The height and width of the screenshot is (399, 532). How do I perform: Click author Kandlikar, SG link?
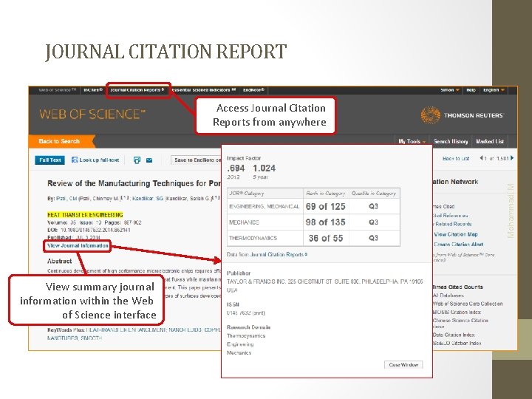pos(148,199)
